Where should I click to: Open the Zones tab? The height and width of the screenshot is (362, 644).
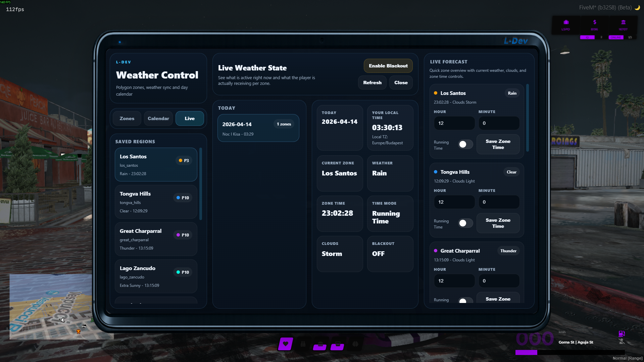tap(127, 118)
